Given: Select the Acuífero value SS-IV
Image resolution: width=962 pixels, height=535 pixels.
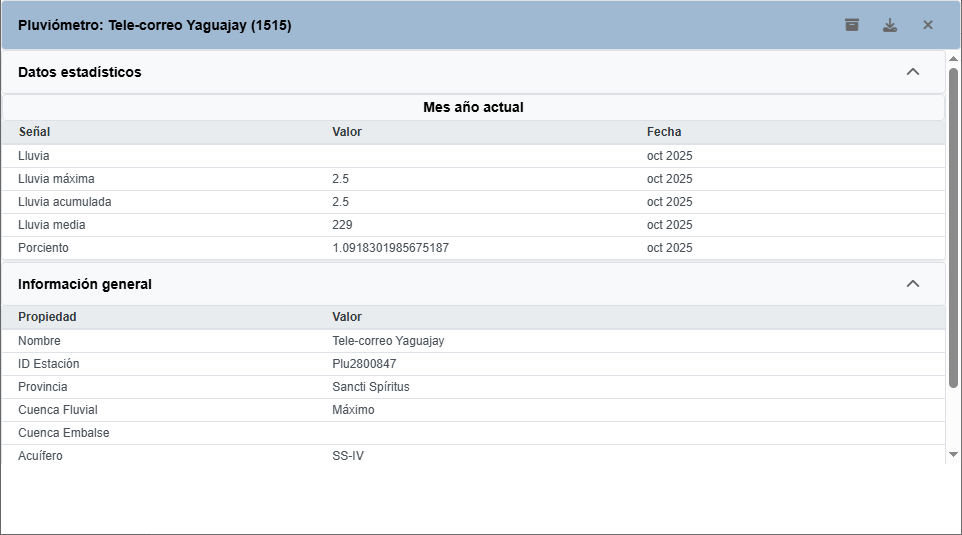Looking at the screenshot, I should coord(348,456).
